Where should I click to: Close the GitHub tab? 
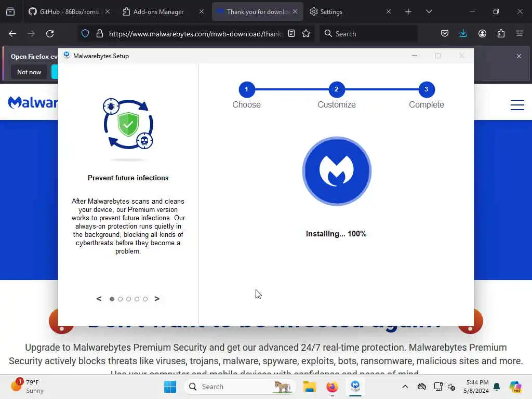point(108,11)
